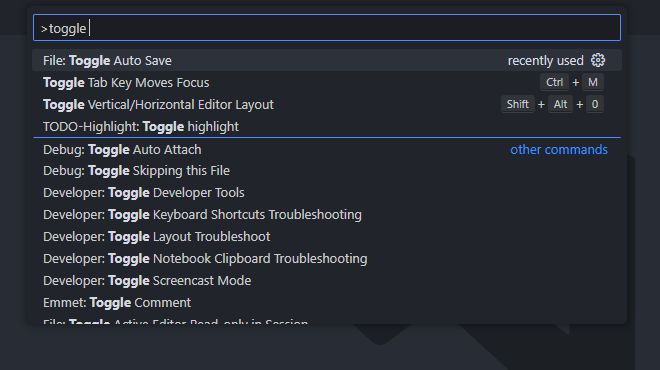Select Emmet: Toggle Comment
This screenshot has height=370, width=660.
pos(327,302)
